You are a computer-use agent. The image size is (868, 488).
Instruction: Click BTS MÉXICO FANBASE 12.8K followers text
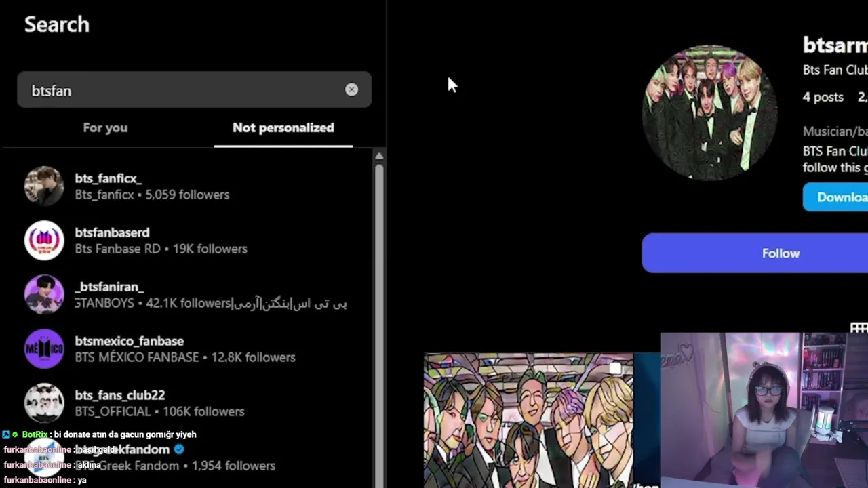pyautogui.click(x=185, y=357)
